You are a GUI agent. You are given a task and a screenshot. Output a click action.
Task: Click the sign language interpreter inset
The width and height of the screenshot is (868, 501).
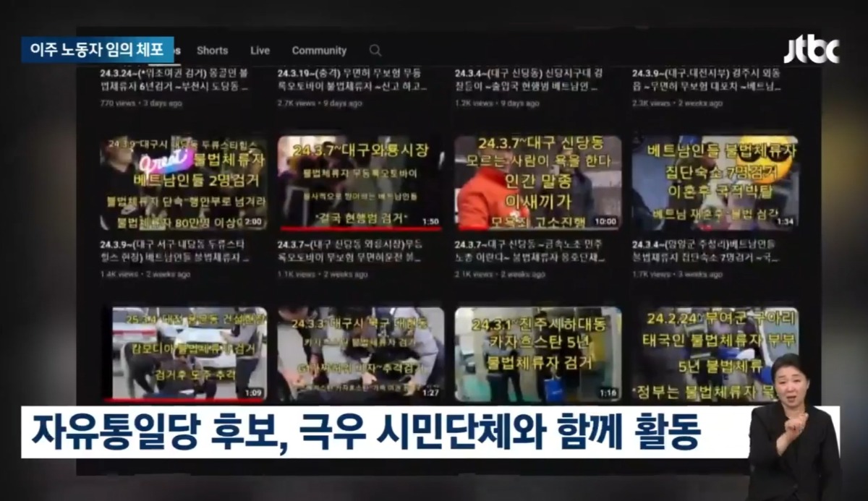pos(793,427)
